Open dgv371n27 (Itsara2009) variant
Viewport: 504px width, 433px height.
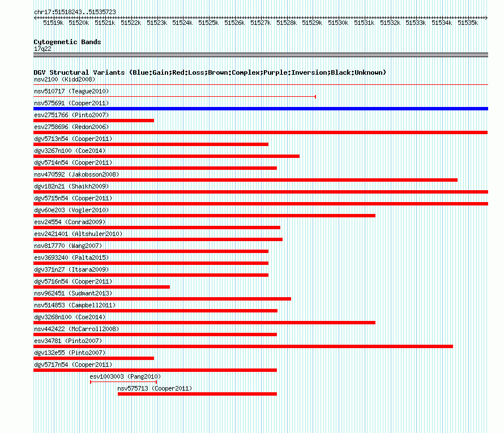tap(71, 269)
